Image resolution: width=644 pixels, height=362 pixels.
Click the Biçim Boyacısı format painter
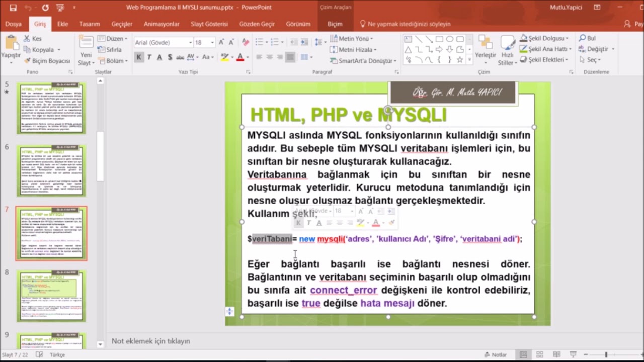tap(47, 61)
